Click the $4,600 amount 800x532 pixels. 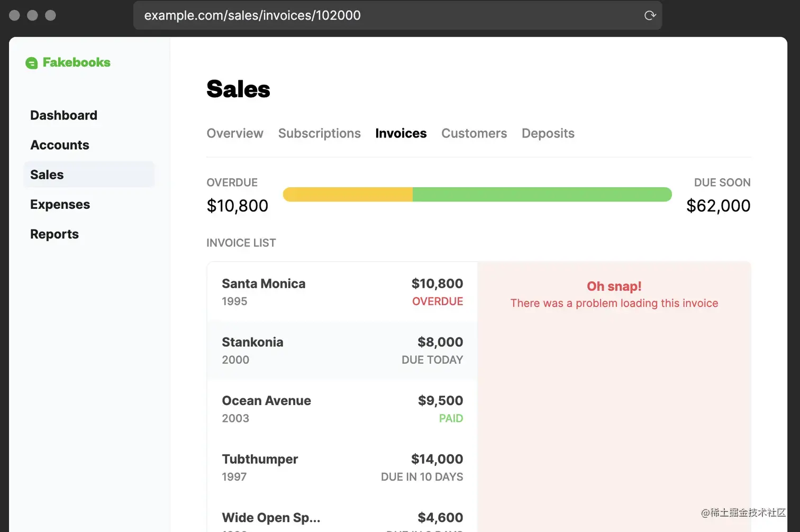click(x=440, y=518)
